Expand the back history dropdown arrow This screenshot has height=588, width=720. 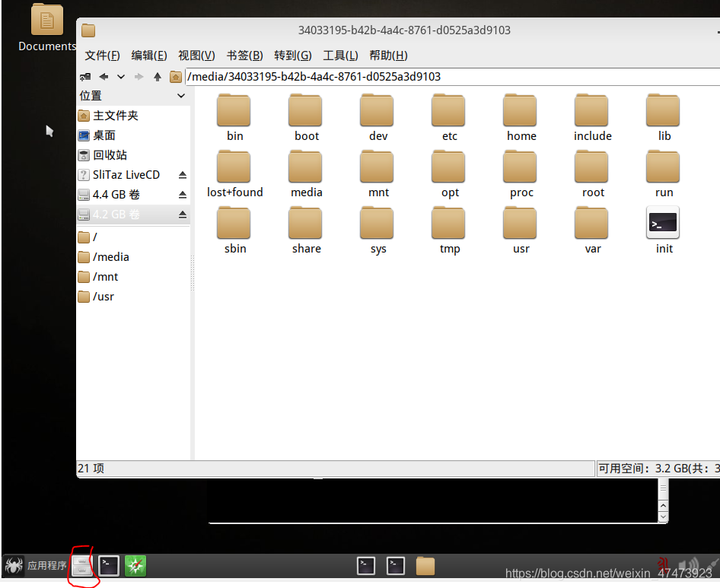[x=121, y=77]
